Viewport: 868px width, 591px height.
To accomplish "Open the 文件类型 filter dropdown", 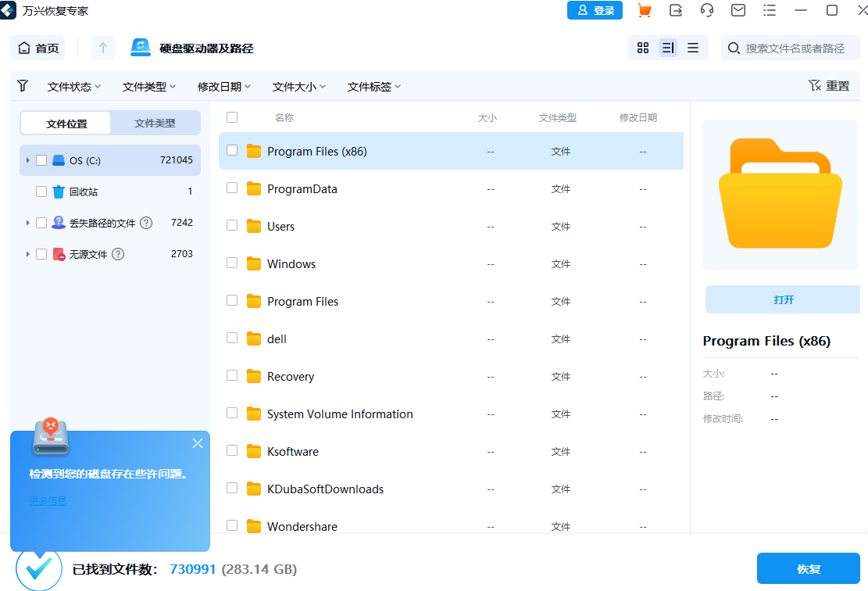I will [x=148, y=86].
